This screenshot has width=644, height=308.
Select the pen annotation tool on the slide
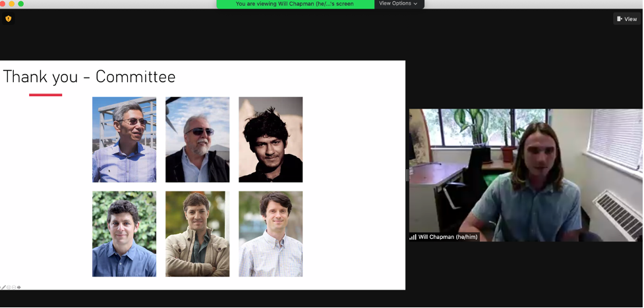coord(4,287)
